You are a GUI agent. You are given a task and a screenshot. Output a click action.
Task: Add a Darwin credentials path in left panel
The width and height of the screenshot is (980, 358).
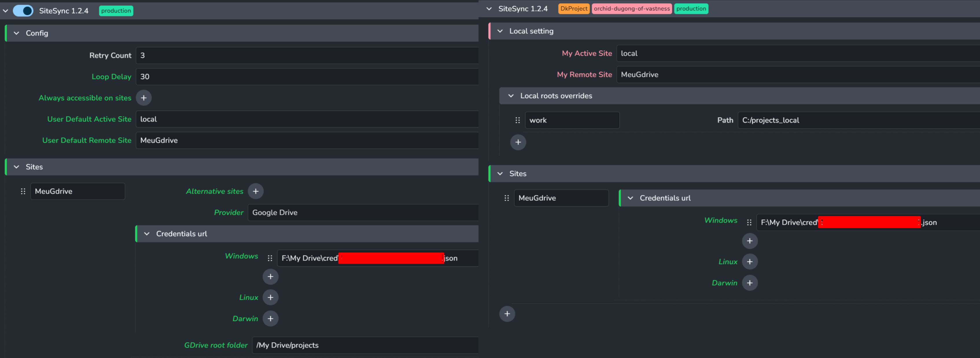[270, 319]
